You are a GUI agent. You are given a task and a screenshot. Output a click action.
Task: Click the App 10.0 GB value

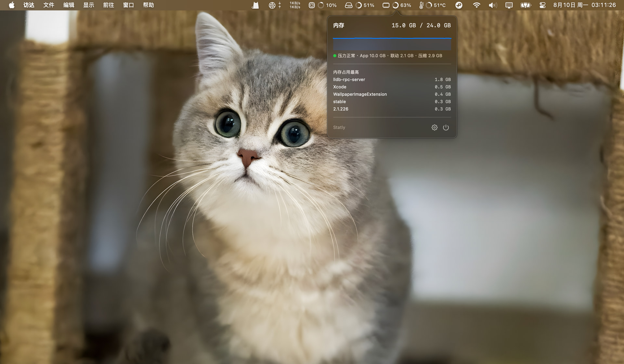pyautogui.click(x=372, y=56)
